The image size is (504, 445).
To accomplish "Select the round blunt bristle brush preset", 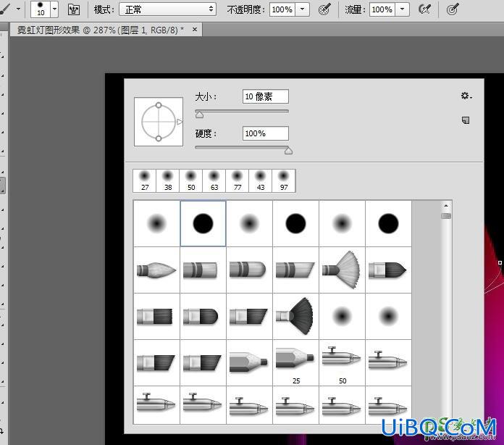I will [203, 270].
